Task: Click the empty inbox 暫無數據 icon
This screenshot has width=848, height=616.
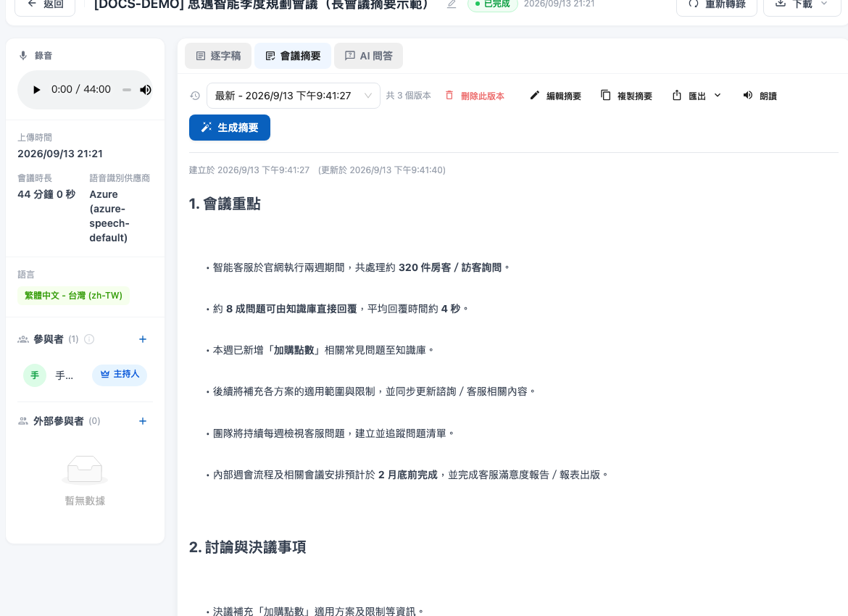Action: tap(85, 470)
